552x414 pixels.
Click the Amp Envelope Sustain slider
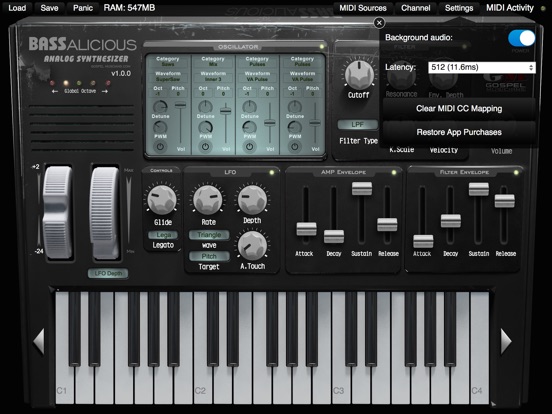pos(362,189)
